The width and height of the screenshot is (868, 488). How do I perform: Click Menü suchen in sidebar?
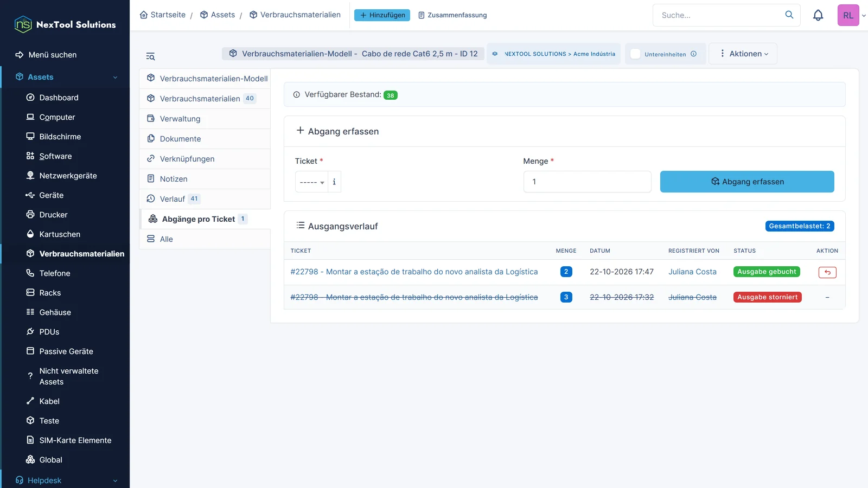46,55
